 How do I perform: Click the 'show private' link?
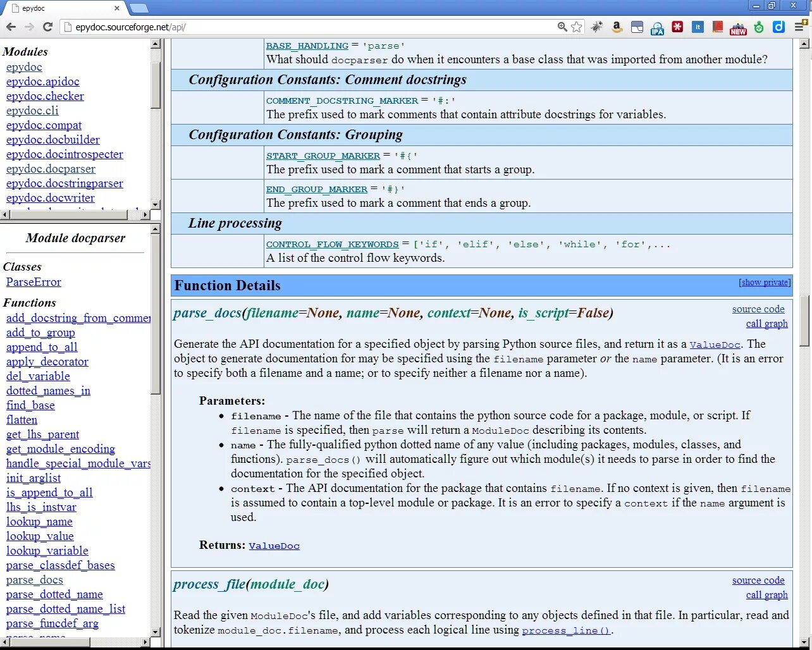click(765, 283)
